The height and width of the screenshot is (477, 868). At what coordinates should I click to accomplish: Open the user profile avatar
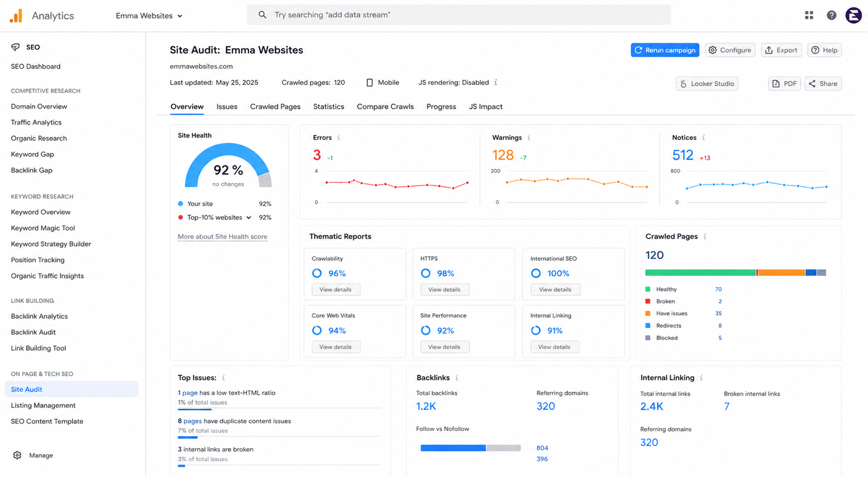[x=853, y=15]
